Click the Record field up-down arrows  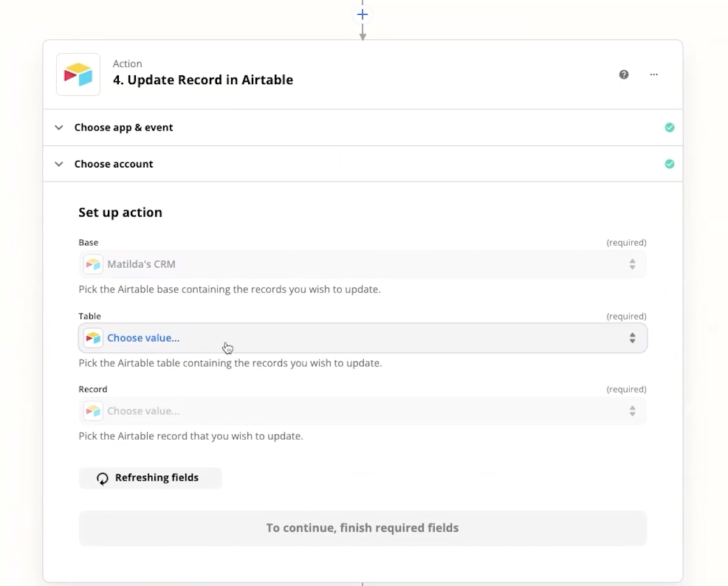632,410
